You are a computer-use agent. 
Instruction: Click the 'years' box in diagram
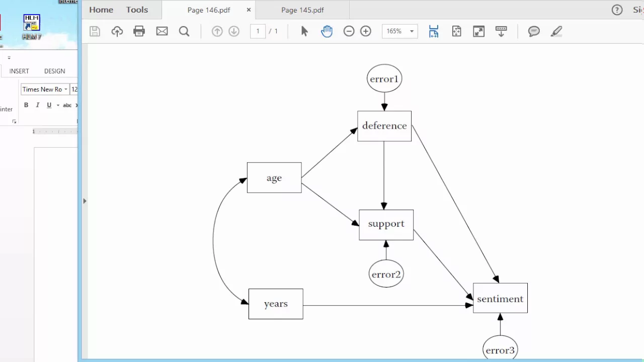(276, 304)
